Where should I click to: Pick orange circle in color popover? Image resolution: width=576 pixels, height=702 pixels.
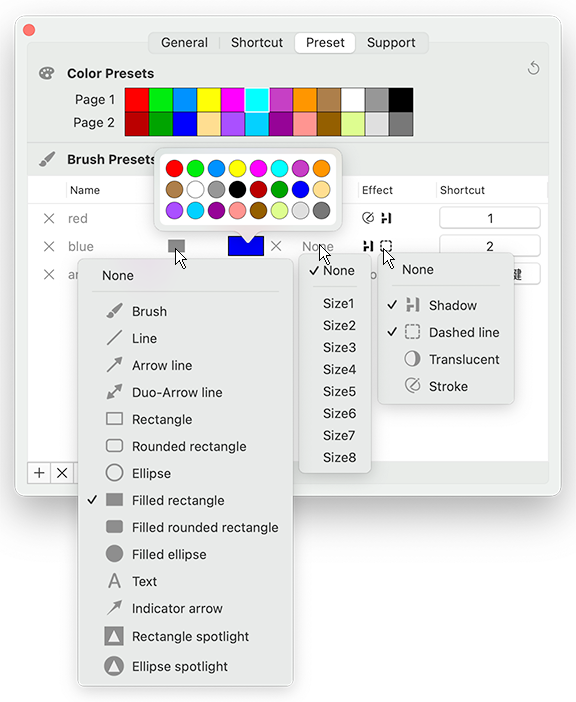coord(321,168)
